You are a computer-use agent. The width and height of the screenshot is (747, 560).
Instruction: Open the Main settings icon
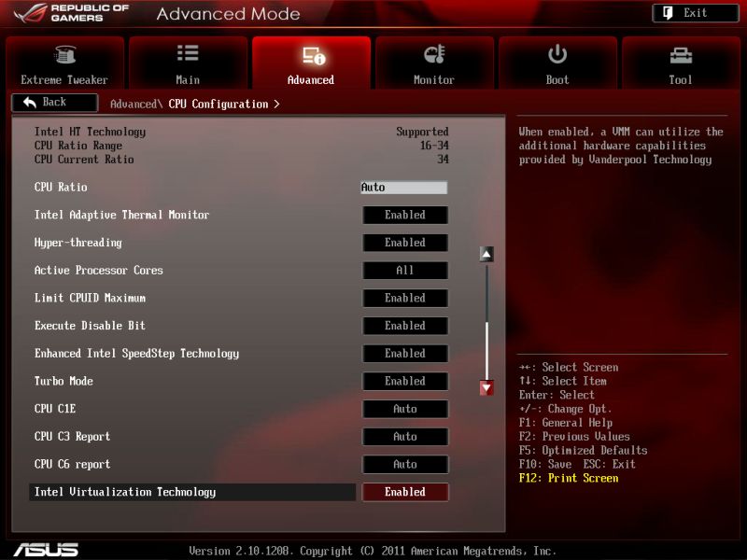[186, 54]
